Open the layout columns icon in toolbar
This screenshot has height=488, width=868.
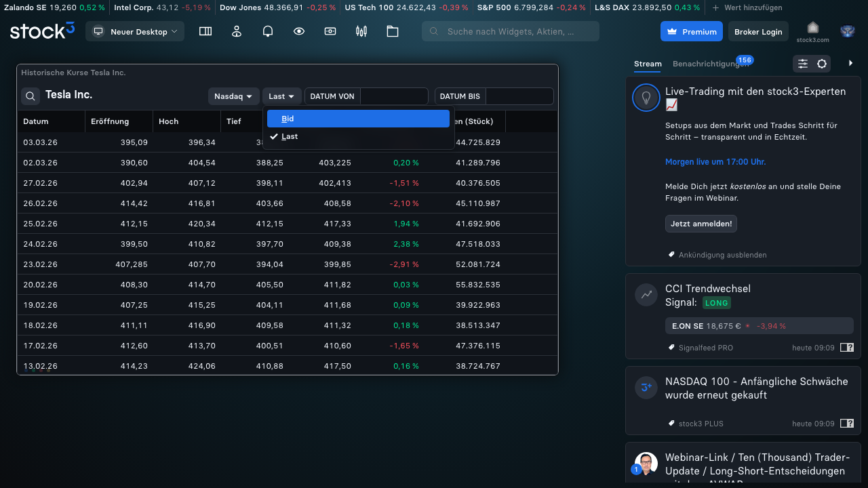click(x=205, y=31)
